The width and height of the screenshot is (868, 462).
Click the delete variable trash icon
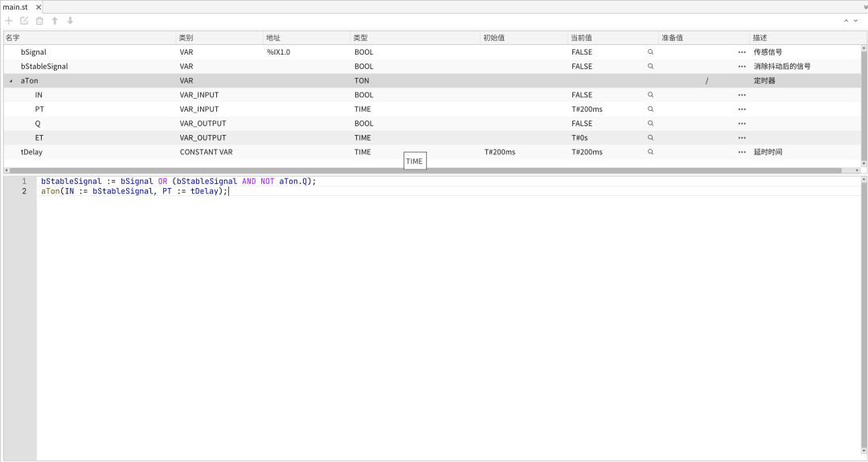(x=39, y=20)
